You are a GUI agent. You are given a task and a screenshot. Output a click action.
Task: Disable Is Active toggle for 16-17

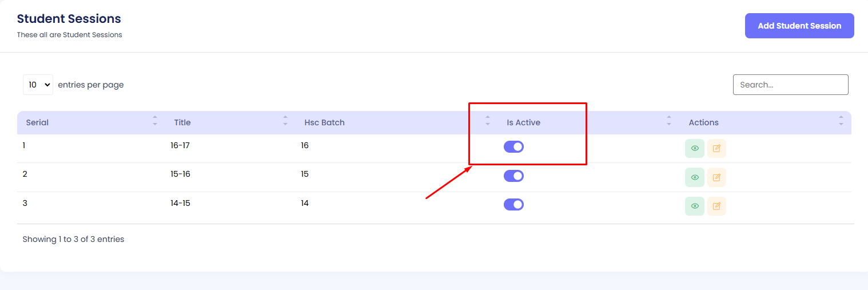click(513, 147)
